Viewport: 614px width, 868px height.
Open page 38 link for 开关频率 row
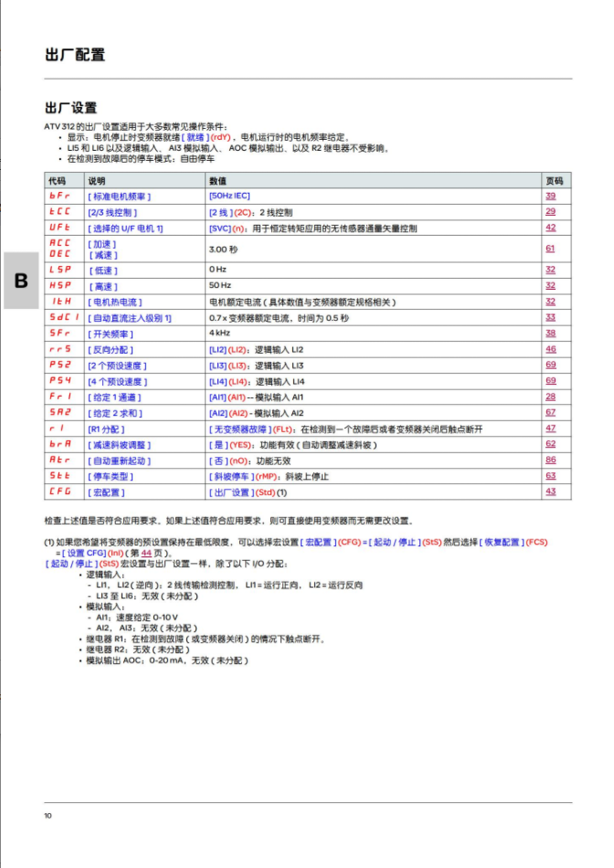pos(550,333)
